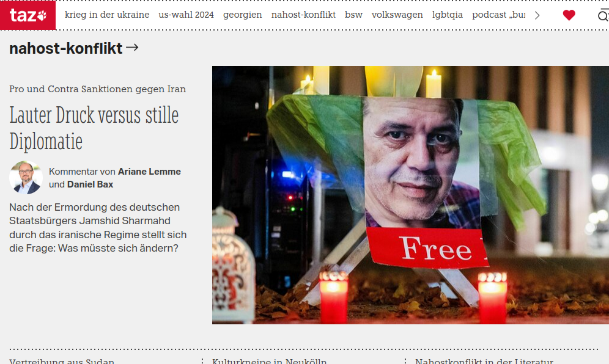Open the Jamshid Sharmahd article teaser text
609x364 pixels.
tap(98, 227)
